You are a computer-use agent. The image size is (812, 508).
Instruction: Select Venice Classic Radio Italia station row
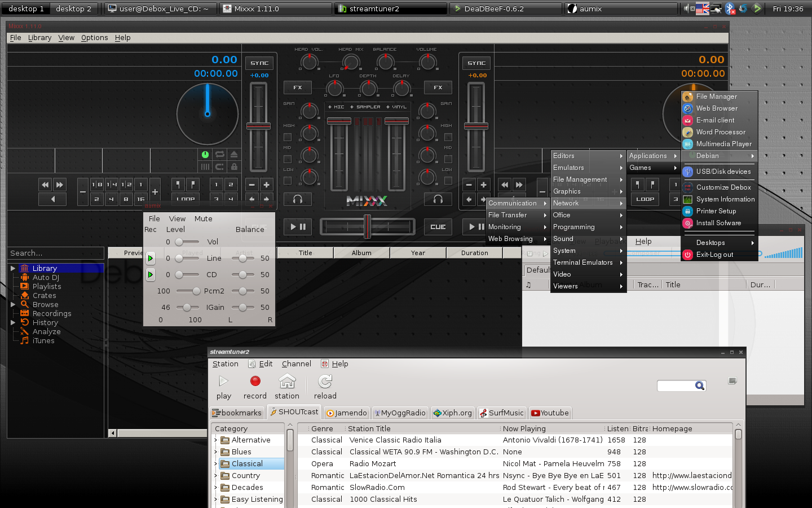[515, 440]
